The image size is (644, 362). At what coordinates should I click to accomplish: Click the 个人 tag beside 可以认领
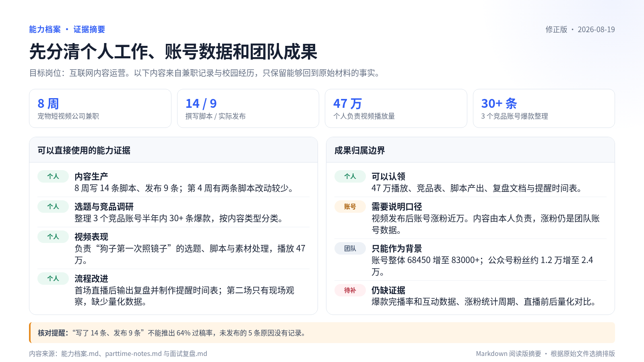tap(350, 176)
